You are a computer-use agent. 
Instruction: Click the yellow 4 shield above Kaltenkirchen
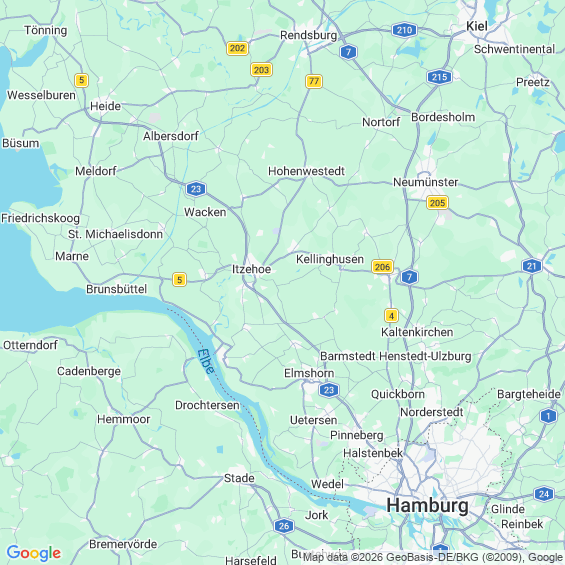click(391, 316)
